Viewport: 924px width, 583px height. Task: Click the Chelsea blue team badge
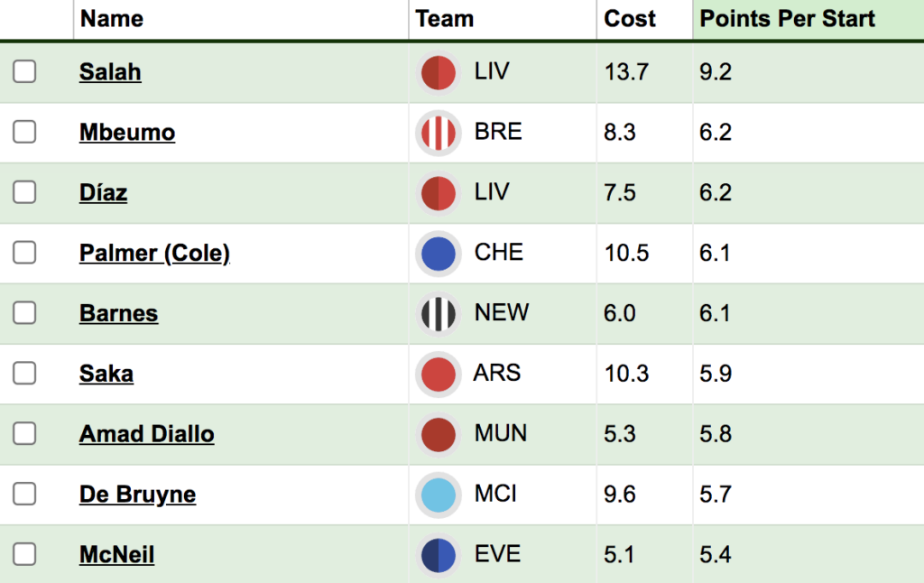tap(439, 254)
